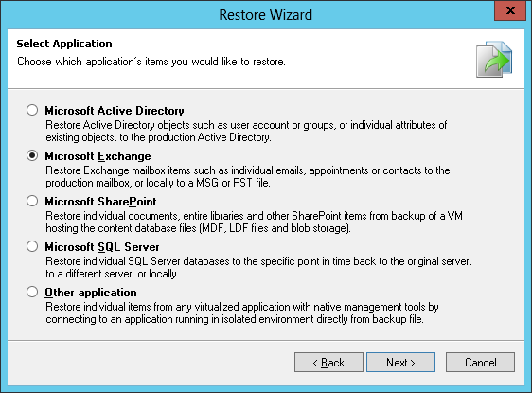
Task: Close the Restore Wizard window
Action: (x=510, y=10)
